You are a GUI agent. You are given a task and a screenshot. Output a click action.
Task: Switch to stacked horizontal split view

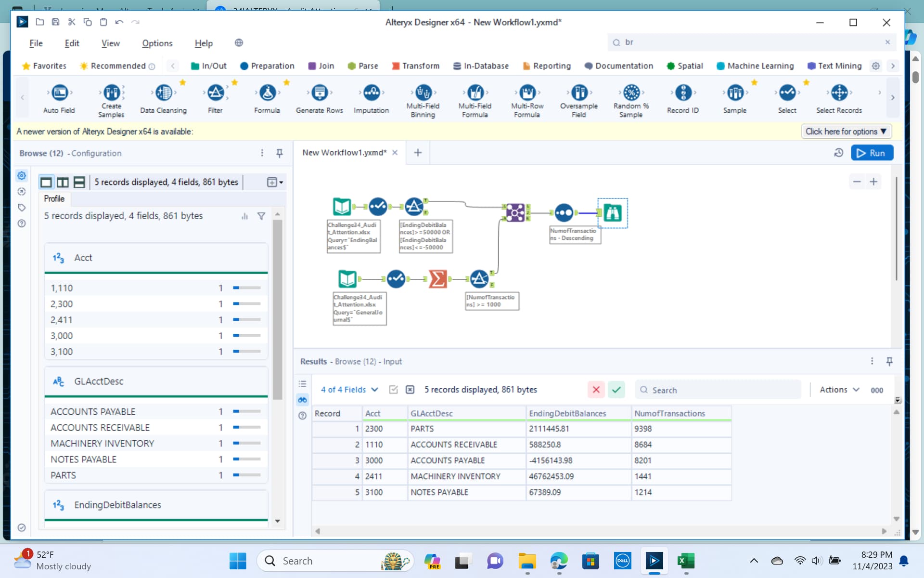tap(79, 182)
